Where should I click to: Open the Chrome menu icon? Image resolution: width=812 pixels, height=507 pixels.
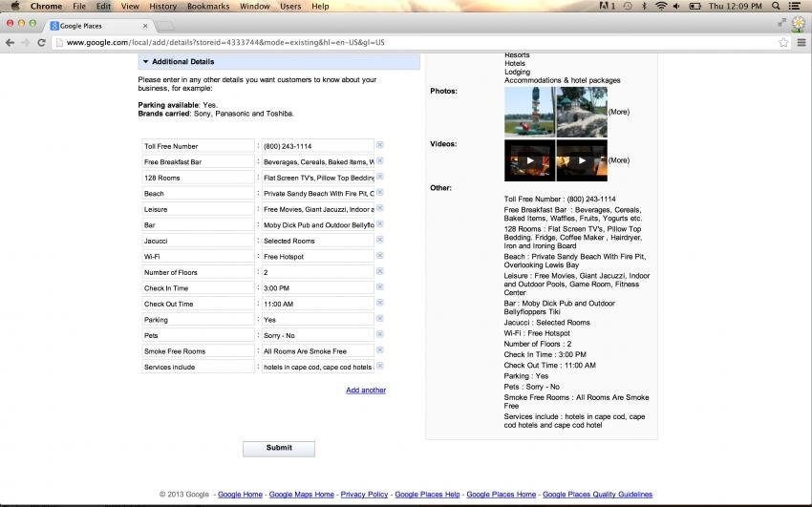801,42
